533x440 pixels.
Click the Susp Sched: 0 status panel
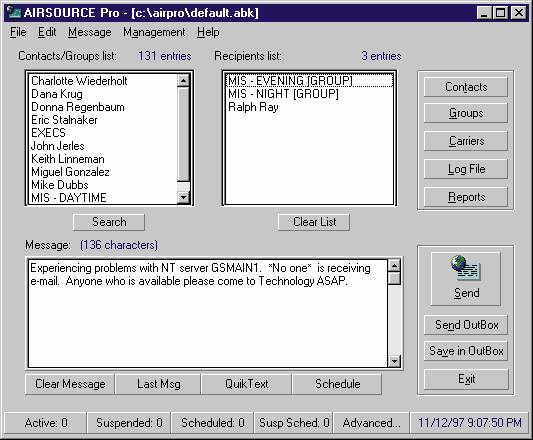tap(294, 423)
